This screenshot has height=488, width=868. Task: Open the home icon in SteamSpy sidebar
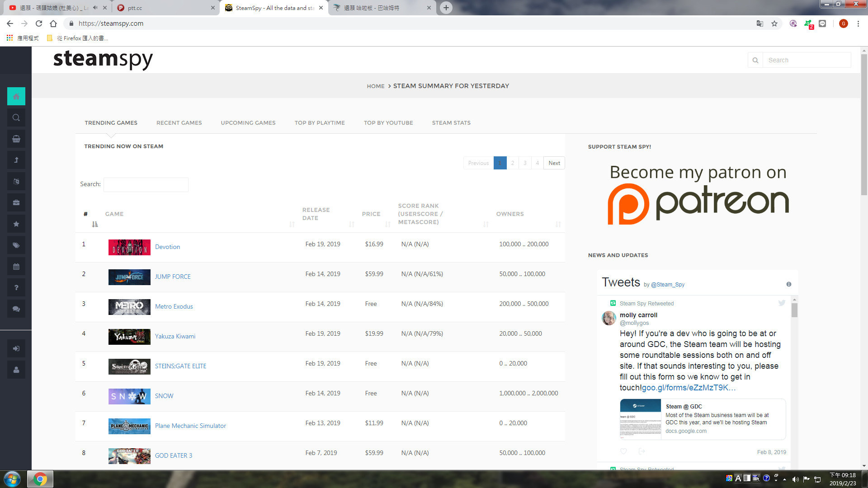[x=16, y=96]
